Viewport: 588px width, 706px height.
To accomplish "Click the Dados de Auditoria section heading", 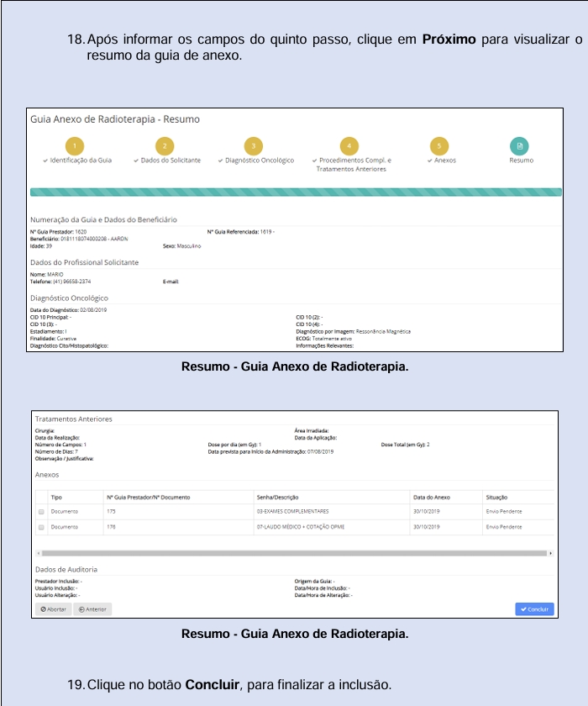I will coord(66,570).
